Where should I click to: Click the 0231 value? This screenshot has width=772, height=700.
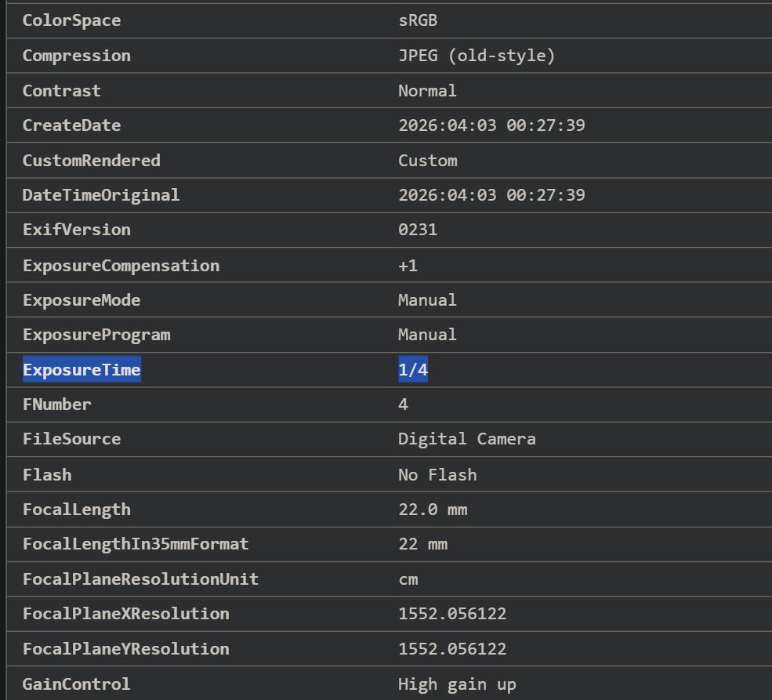click(418, 230)
